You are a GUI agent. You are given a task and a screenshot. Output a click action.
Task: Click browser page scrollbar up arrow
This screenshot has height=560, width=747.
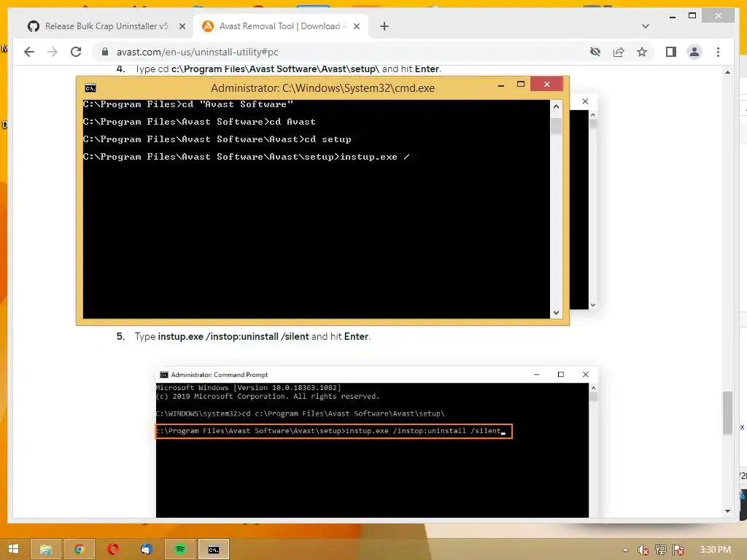(x=727, y=72)
